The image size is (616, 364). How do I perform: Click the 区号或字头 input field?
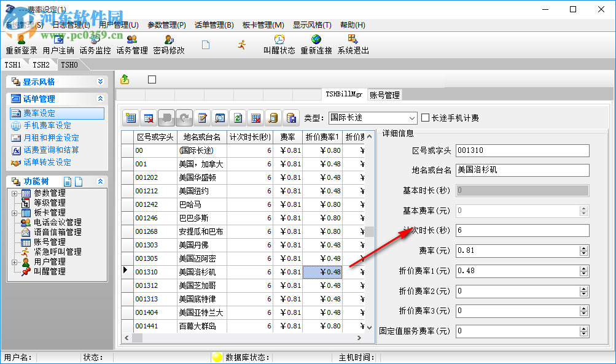522,150
